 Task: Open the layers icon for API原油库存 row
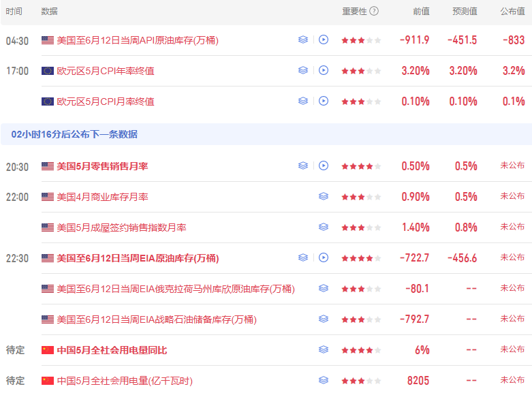coord(303,40)
